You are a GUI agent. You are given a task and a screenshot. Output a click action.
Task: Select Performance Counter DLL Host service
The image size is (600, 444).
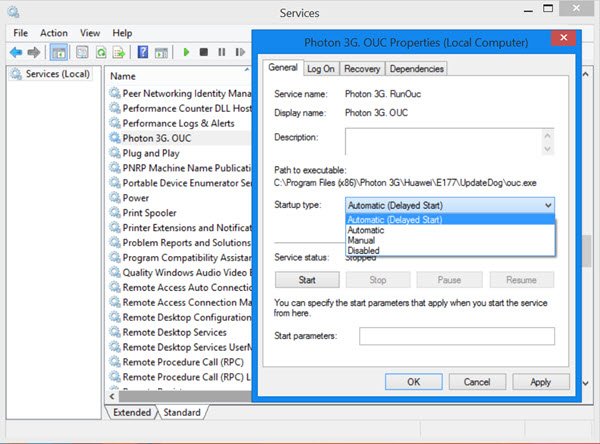(180, 108)
